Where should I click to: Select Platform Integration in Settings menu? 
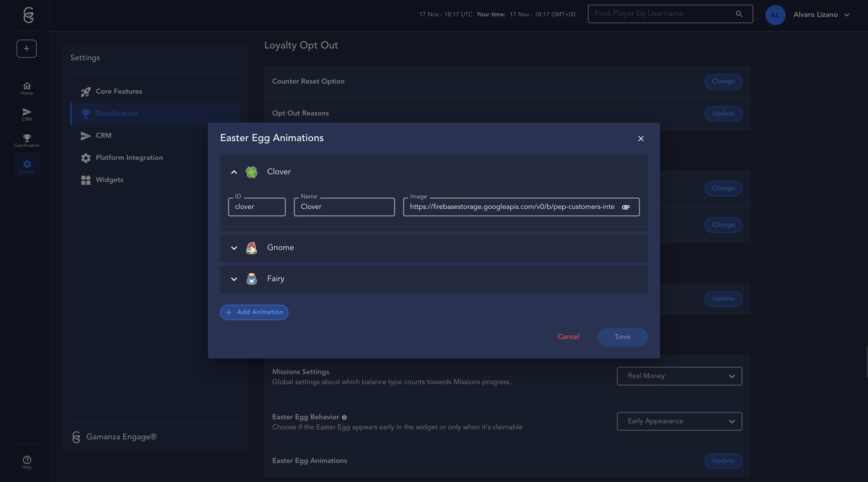tap(129, 158)
